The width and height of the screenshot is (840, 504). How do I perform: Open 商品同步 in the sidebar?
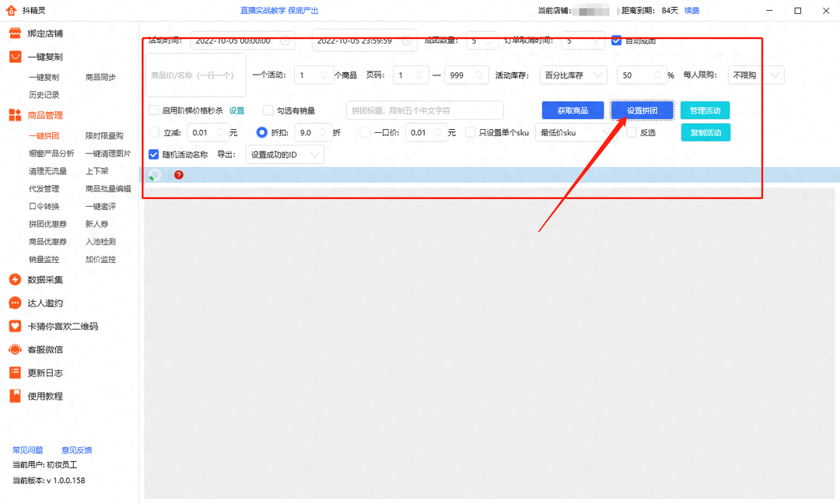coord(100,77)
